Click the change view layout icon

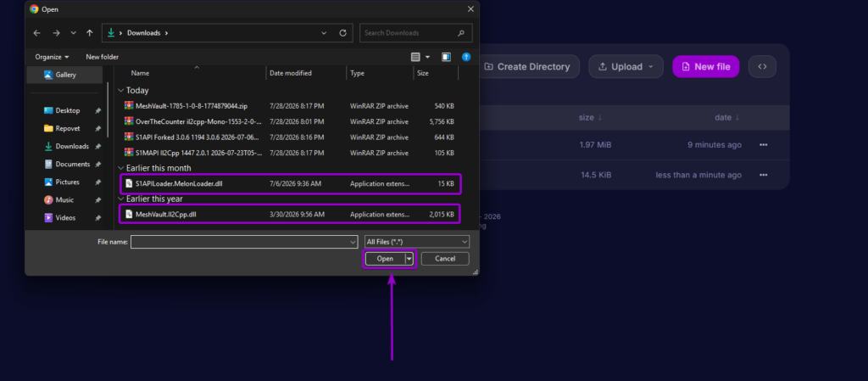[415, 57]
